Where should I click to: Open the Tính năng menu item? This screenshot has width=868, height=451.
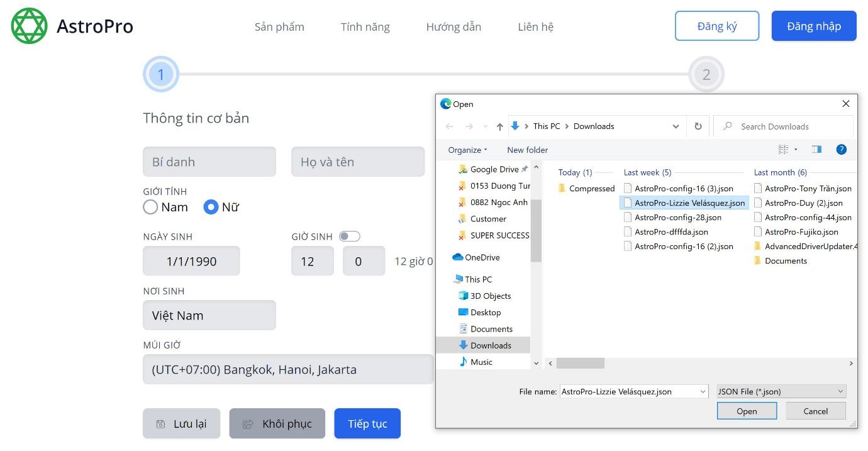coord(365,26)
